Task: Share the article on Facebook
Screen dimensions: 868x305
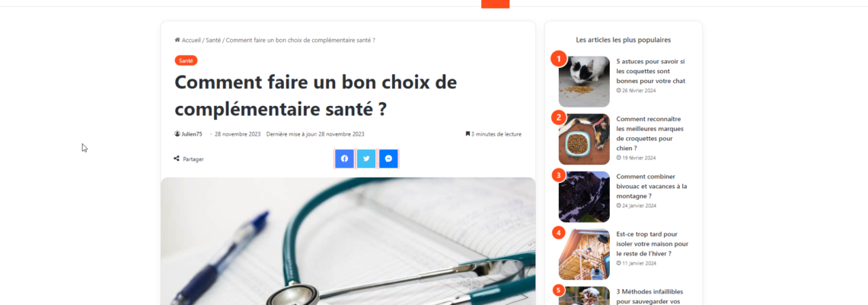Action: pos(344,159)
